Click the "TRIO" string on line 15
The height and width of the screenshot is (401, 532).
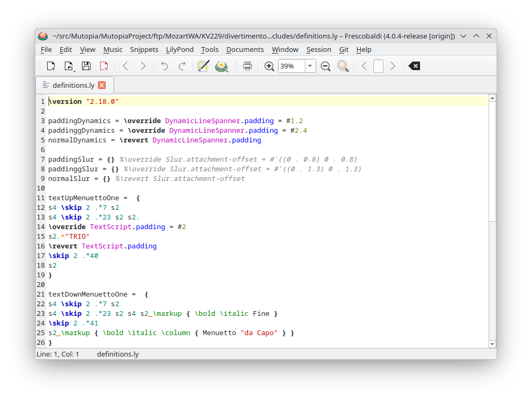point(77,237)
